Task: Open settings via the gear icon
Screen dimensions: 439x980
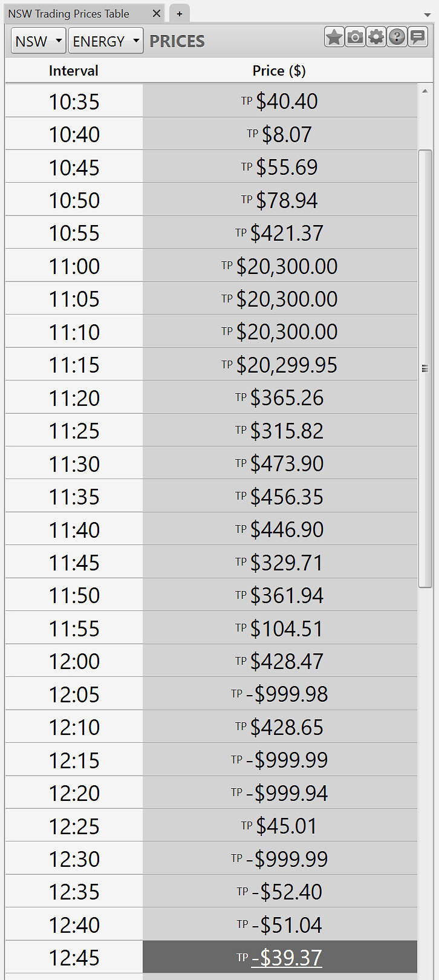Action: point(376,38)
